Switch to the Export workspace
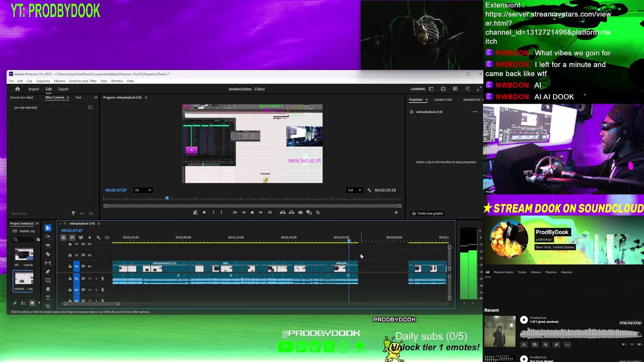Image resolution: width=644 pixels, height=362 pixels. tap(63, 89)
